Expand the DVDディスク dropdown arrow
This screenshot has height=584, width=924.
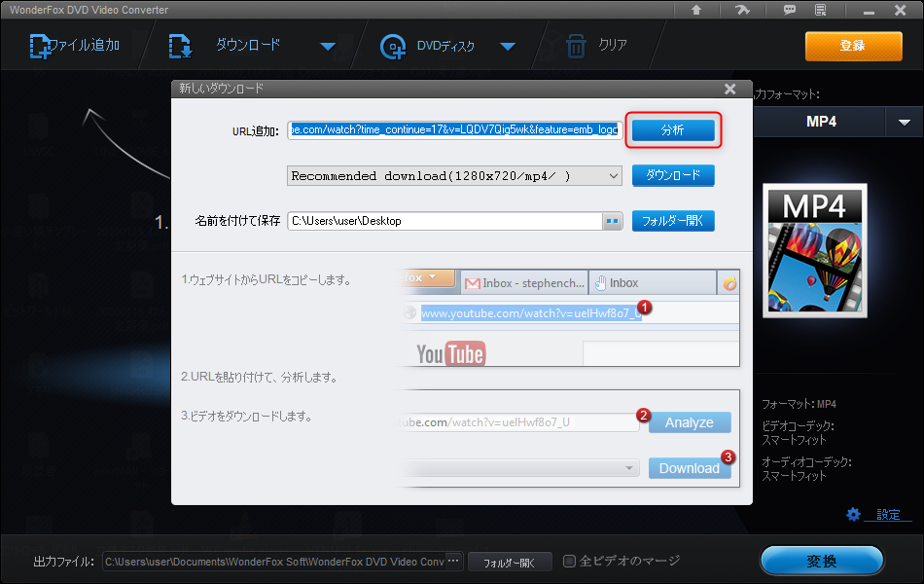(x=508, y=46)
